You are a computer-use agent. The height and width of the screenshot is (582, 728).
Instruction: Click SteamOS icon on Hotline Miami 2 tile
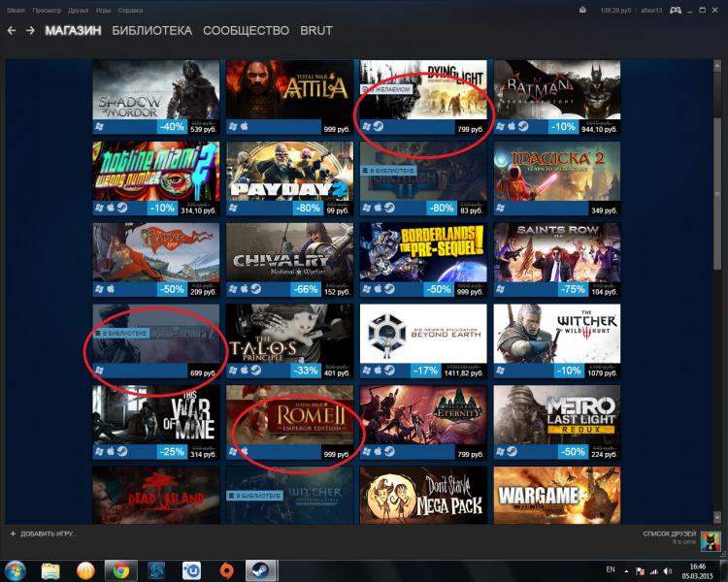tap(122, 208)
